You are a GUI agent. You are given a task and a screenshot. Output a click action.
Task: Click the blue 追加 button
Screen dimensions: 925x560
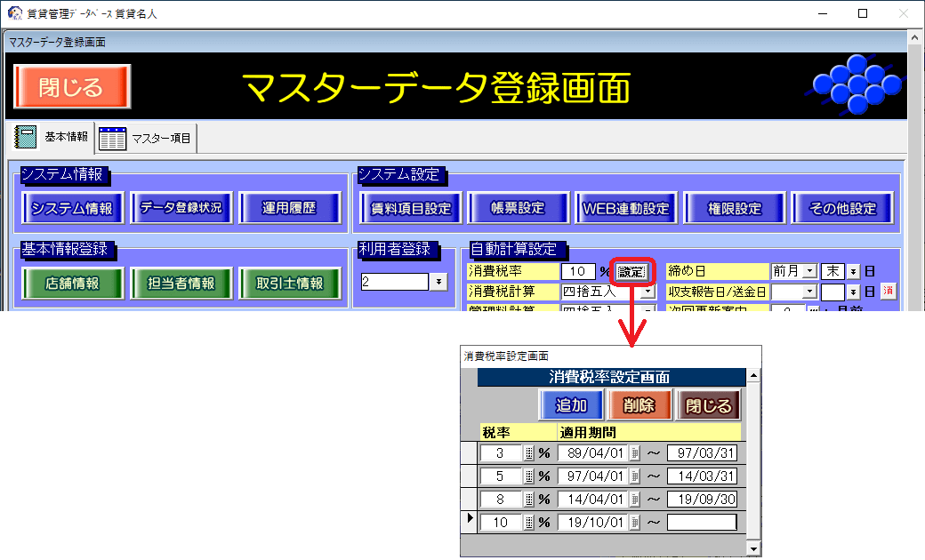pyautogui.click(x=571, y=405)
